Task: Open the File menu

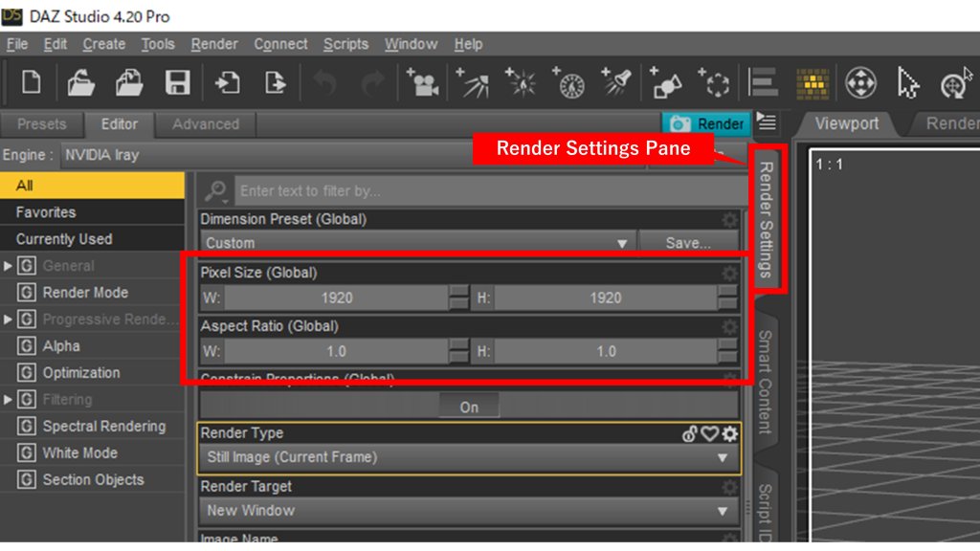Action: point(17,44)
